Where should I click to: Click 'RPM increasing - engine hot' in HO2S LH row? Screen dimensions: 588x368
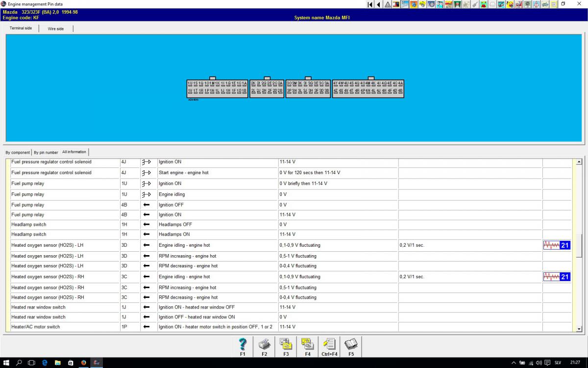[x=187, y=256]
